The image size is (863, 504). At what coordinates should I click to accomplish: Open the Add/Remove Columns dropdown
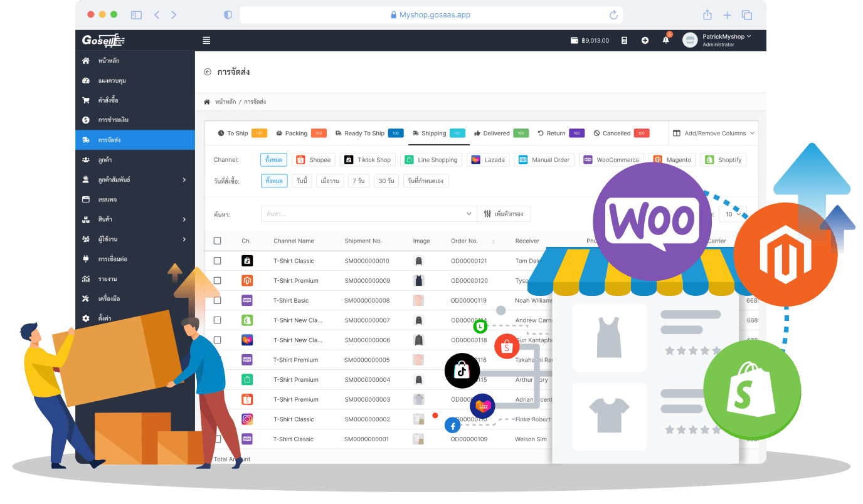click(714, 134)
